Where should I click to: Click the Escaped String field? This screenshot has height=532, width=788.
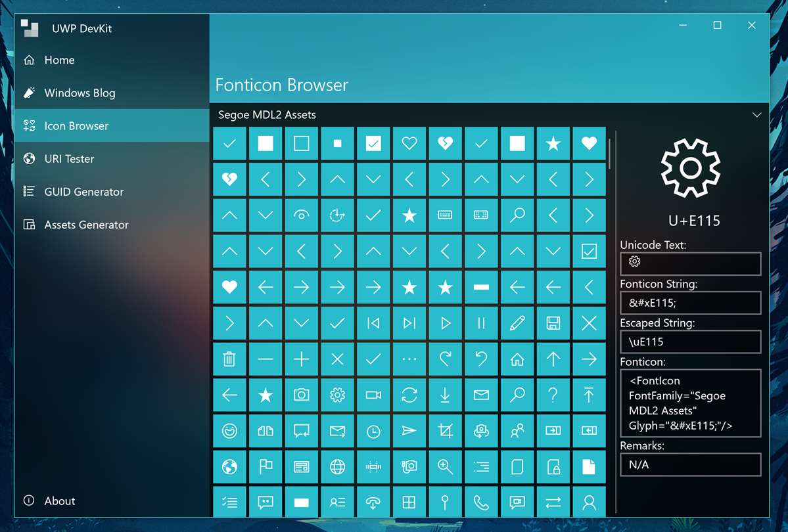691,342
